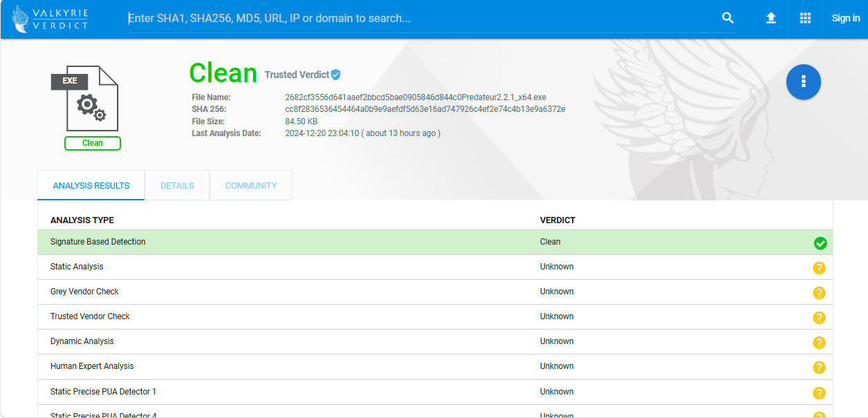Open the upload file icon

click(x=771, y=19)
